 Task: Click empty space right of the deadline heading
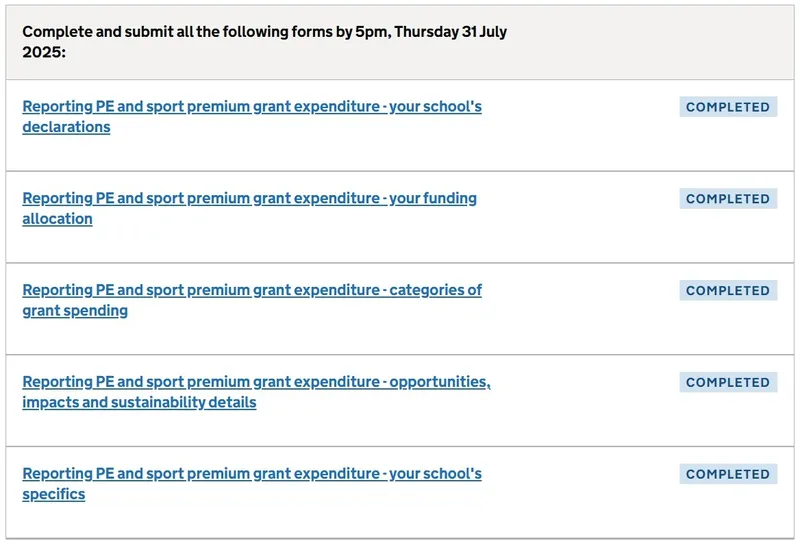650,42
